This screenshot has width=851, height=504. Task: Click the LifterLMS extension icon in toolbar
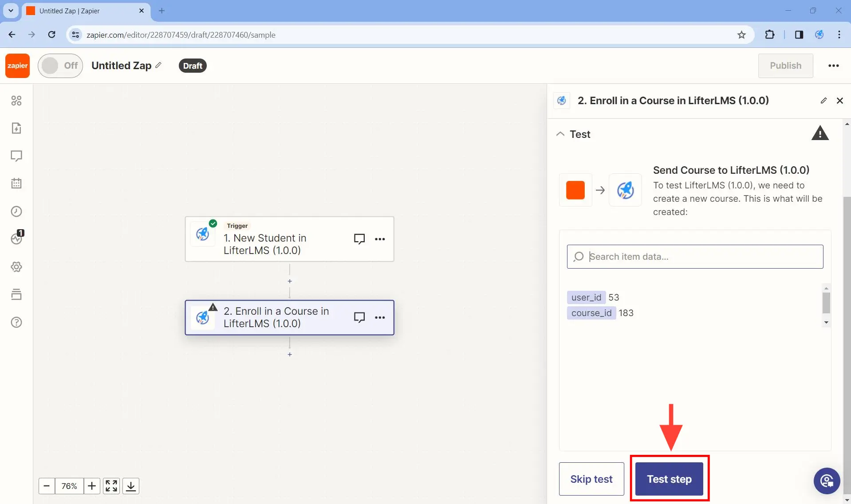click(x=819, y=35)
